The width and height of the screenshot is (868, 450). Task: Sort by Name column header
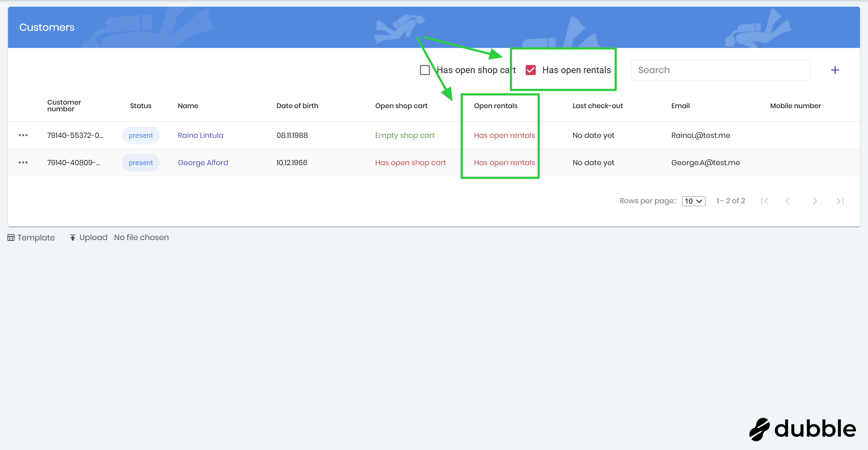pyautogui.click(x=188, y=106)
